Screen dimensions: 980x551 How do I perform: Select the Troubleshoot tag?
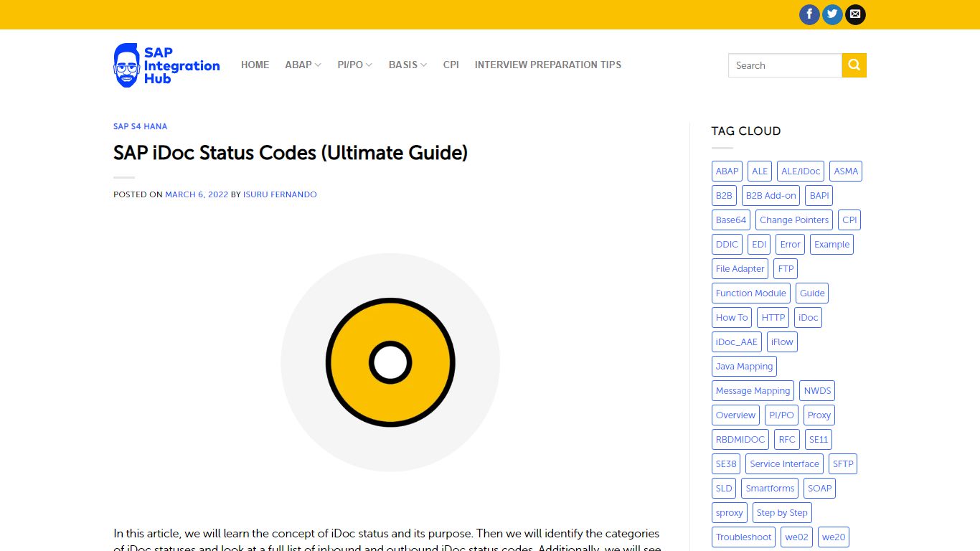(x=744, y=537)
